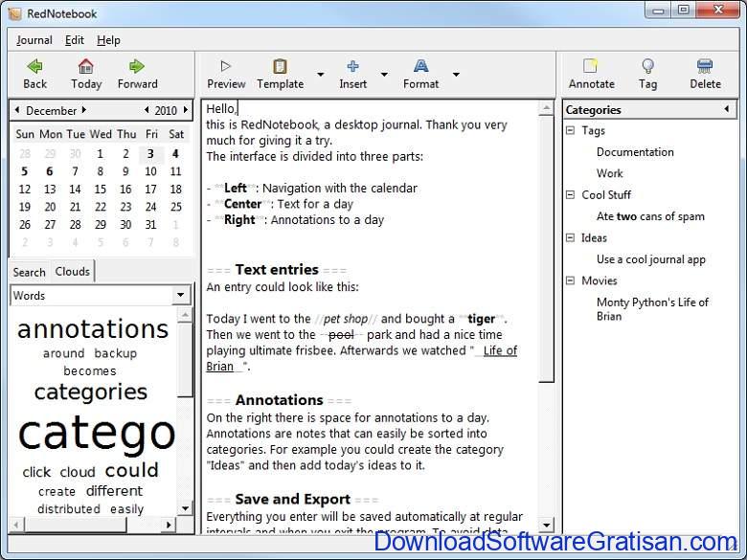Select 'Ate two cans of spam' entry
The image size is (747, 560).
click(x=650, y=216)
